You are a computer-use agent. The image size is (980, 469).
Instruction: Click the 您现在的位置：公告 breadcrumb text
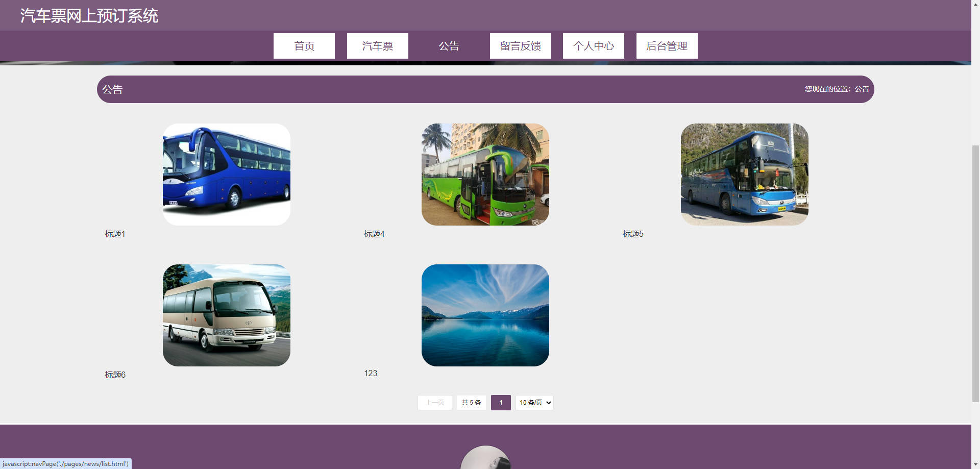click(837, 89)
